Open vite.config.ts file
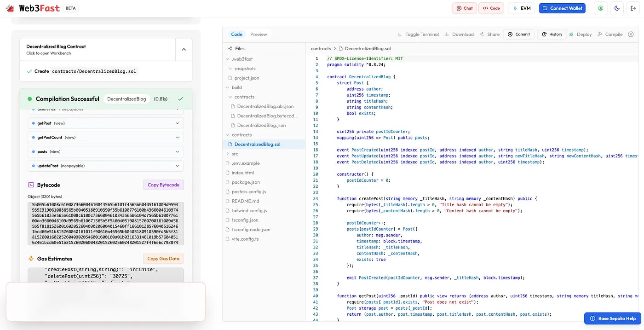This screenshot has height=330, width=644. pos(264,239)
